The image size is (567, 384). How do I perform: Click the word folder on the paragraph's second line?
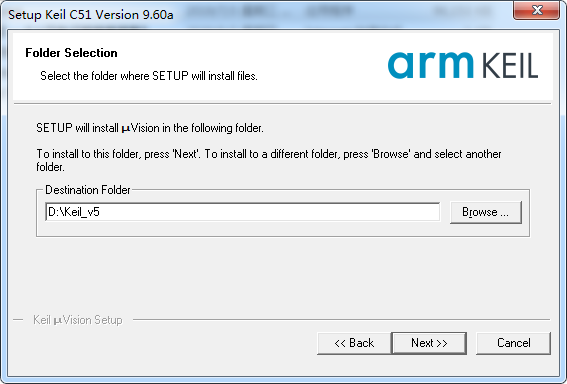point(50,167)
